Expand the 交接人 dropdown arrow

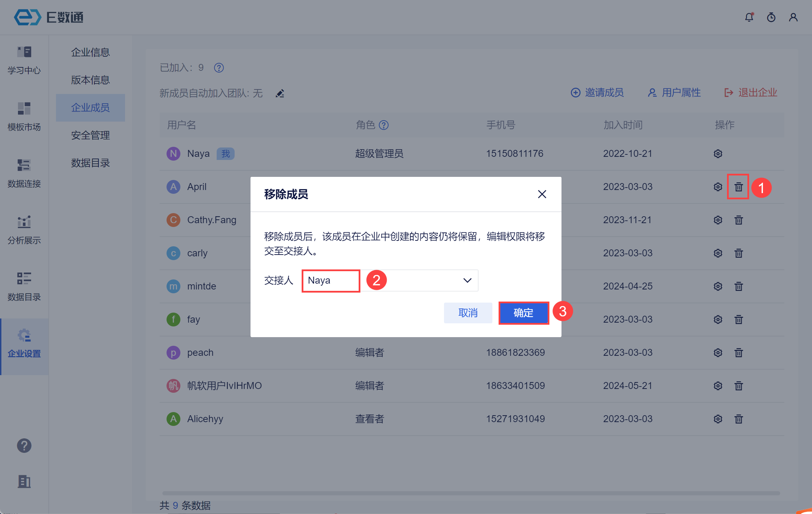click(467, 280)
